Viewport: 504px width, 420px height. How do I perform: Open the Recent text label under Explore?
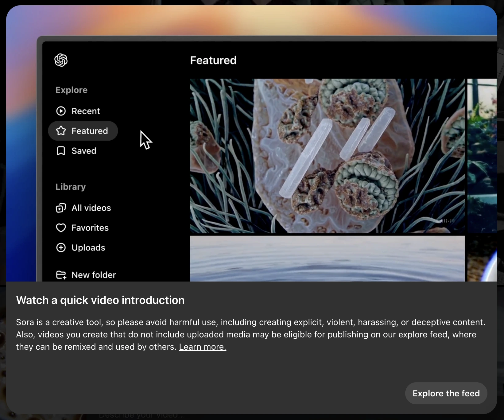[86, 111]
